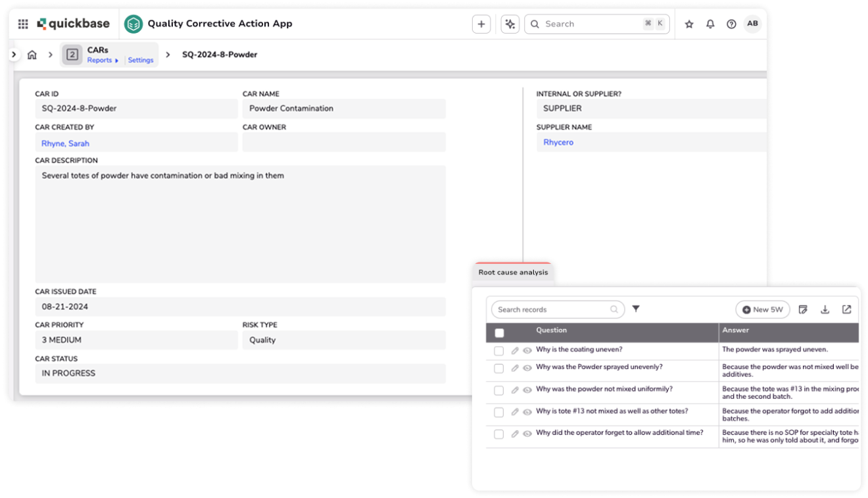The image size is (868, 498).
Task: Open the Rhycero supplier link
Action: pos(558,143)
